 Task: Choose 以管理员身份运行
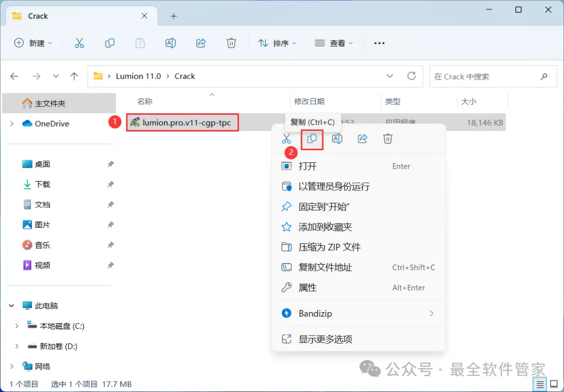359,186
